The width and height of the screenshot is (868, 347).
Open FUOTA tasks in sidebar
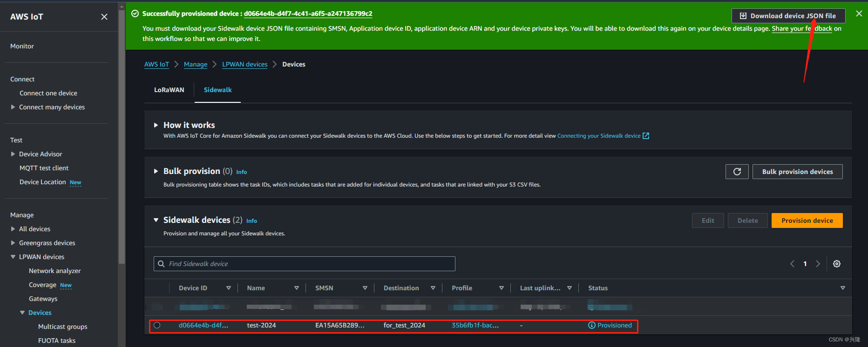click(56, 340)
